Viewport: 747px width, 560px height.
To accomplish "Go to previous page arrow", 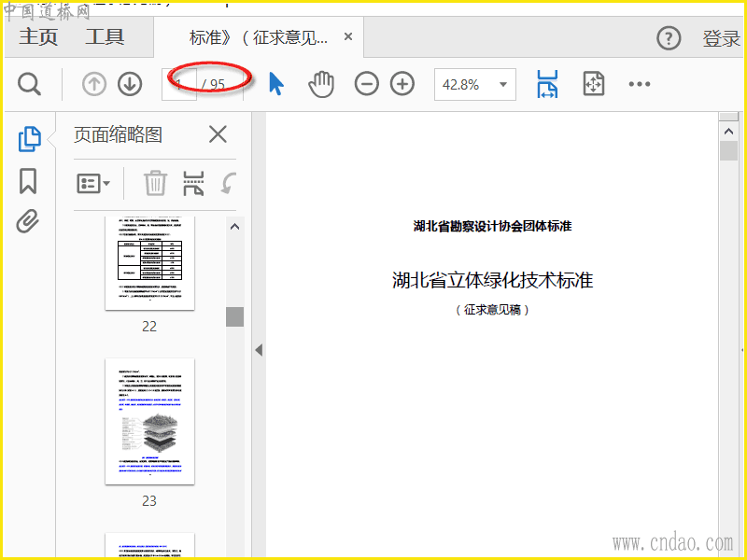I will [x=94, y=84].
